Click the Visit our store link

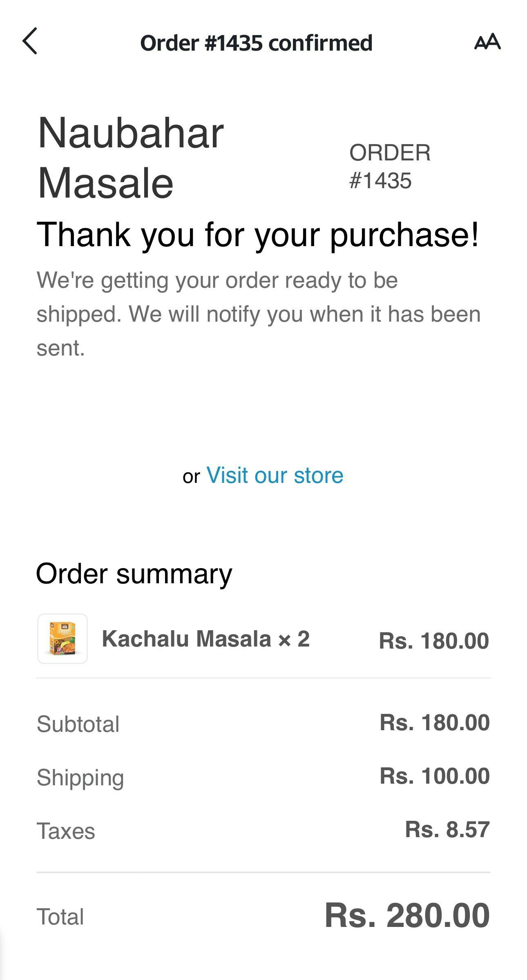point(275,475)
